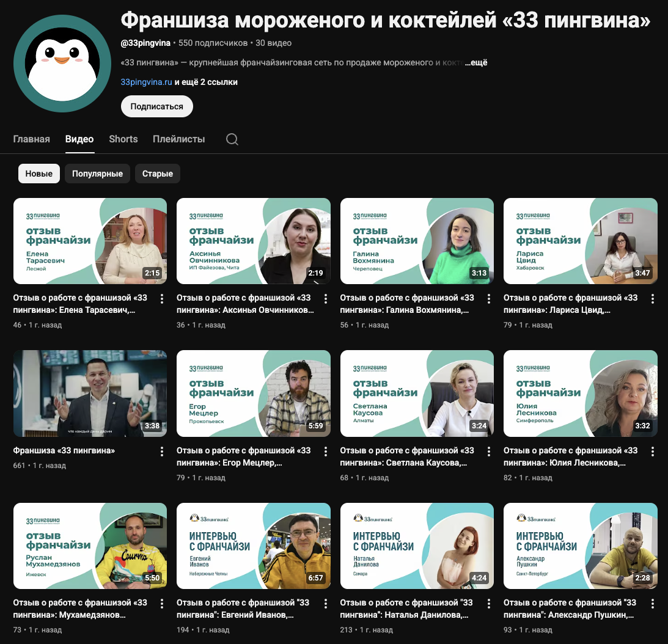Play Галина Вохмянина review thumbnail
Viewport: 668px width, 644px height.
click(x=417, y=241)
